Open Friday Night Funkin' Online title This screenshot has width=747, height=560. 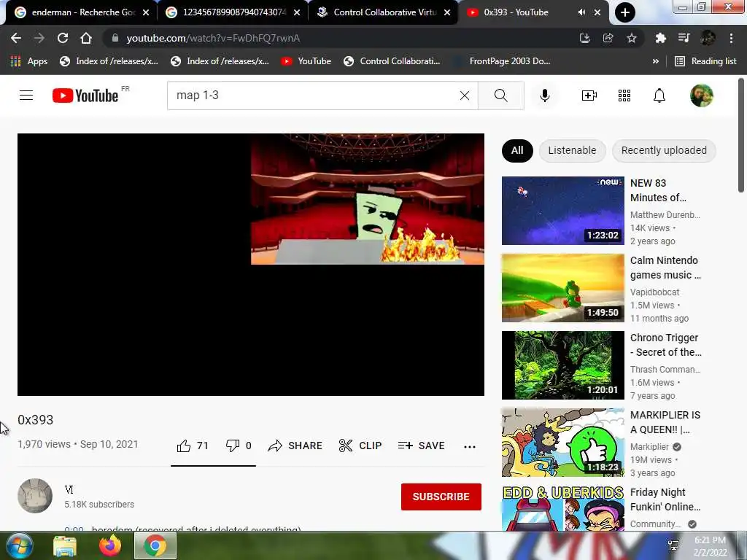665,499
